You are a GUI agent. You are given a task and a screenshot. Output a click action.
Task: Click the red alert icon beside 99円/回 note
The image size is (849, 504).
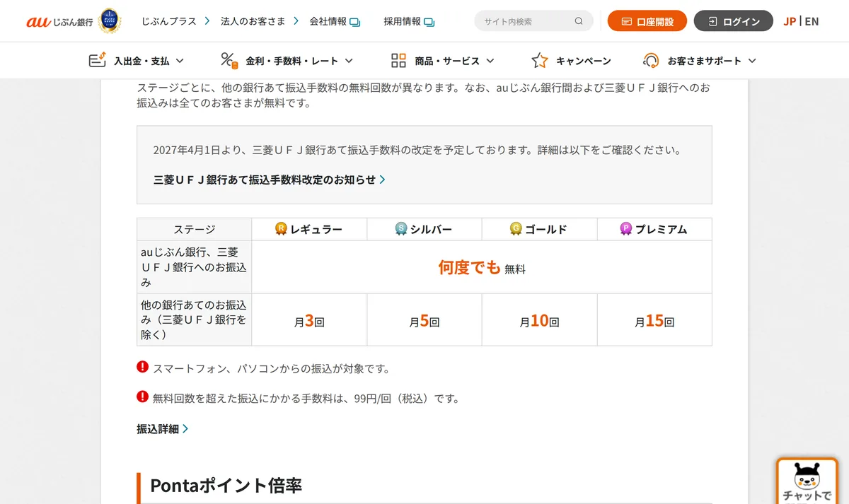click(142, 397)
